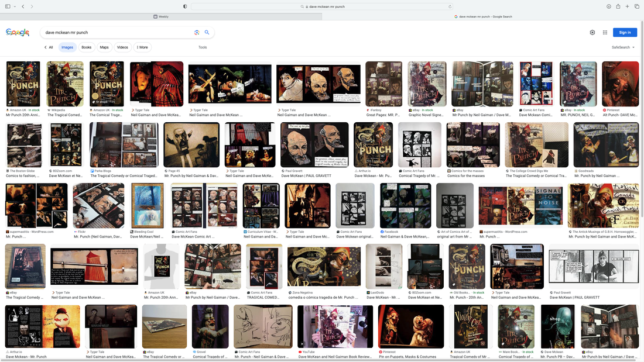Expand the More search filters

pos(142,47)
